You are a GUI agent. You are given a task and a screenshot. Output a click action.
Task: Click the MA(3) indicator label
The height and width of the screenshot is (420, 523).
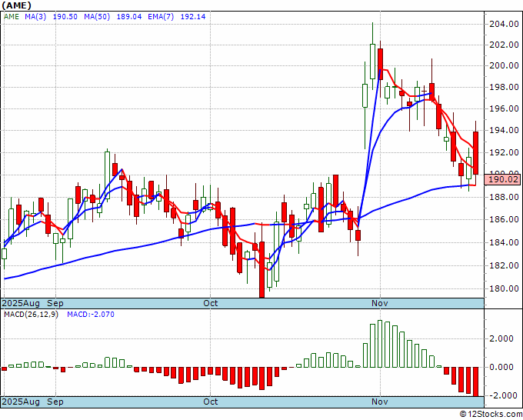point(35,17)
